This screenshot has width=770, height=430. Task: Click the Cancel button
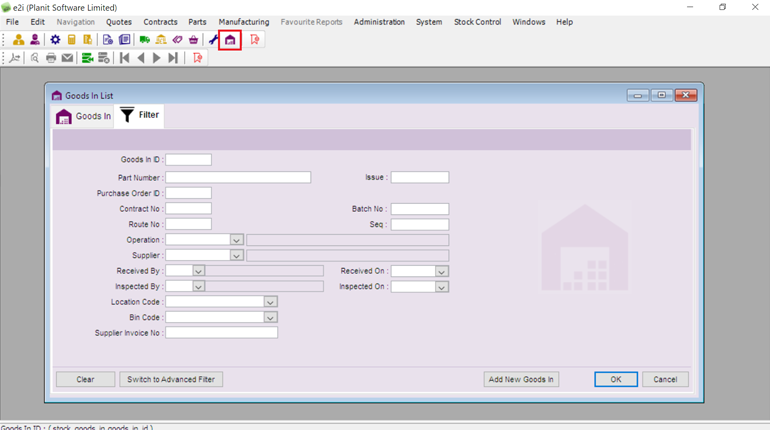665,379
